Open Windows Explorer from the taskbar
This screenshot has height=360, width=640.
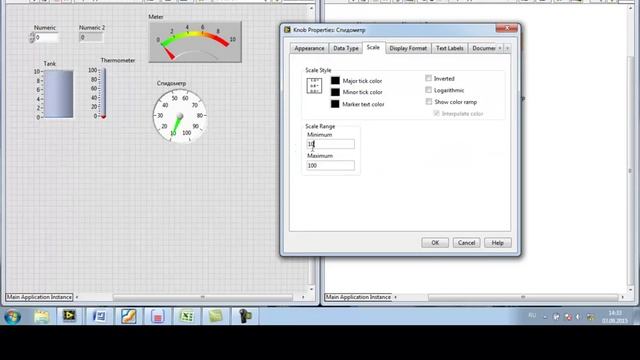click(x=41, y=317)
